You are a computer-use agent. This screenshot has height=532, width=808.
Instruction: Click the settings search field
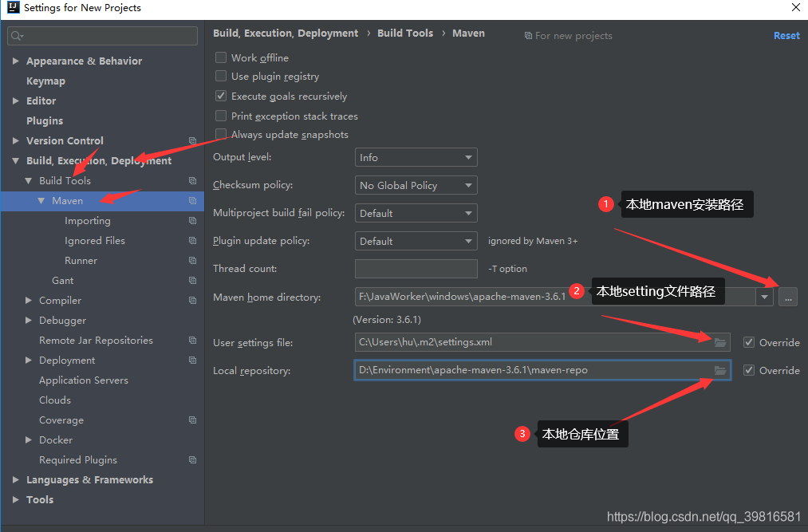pyautogui.click(x=103, y=36)
